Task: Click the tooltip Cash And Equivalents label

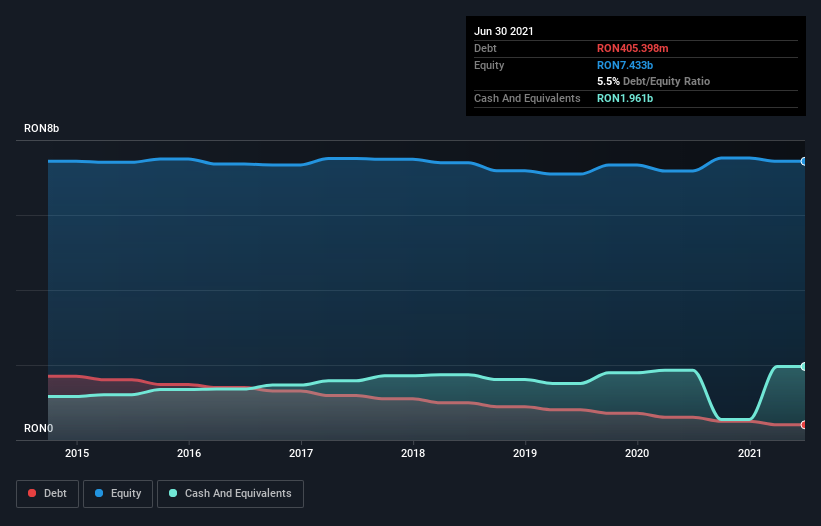Action: tap(527, 98)
